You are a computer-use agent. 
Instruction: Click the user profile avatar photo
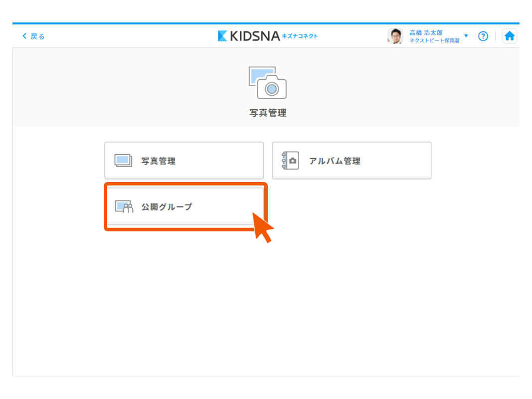[x=395, y=36]
